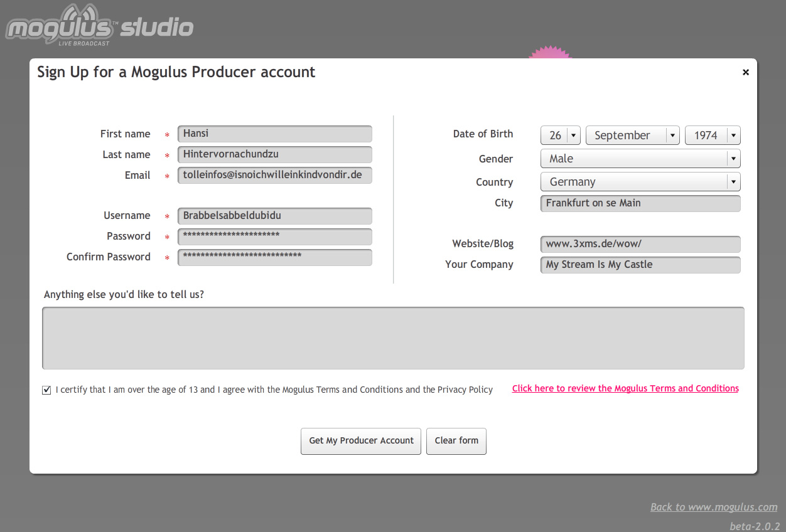The height and width of the screenshot is (532, 786).
Task: Click the beta-2.0.2 version text
Action: pos(755,526)
